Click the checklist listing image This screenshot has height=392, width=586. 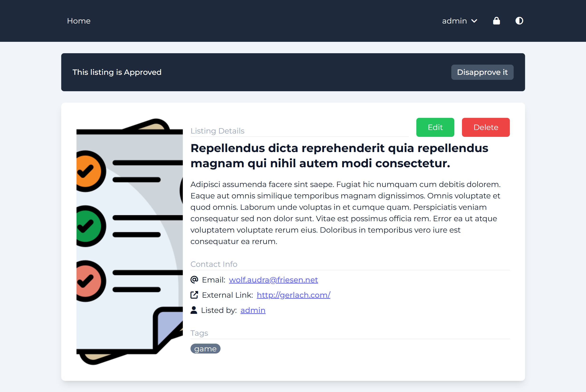pos(130,241)
